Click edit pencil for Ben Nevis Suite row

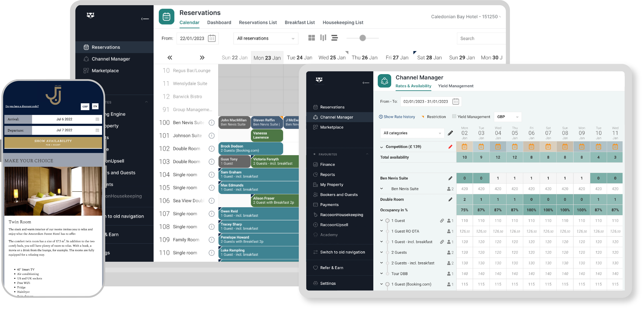pos(450,178)
